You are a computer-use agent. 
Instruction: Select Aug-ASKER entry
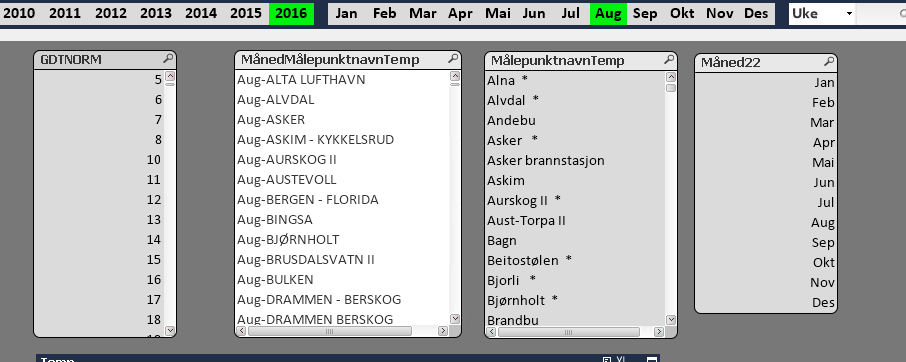tap(343, 120)
